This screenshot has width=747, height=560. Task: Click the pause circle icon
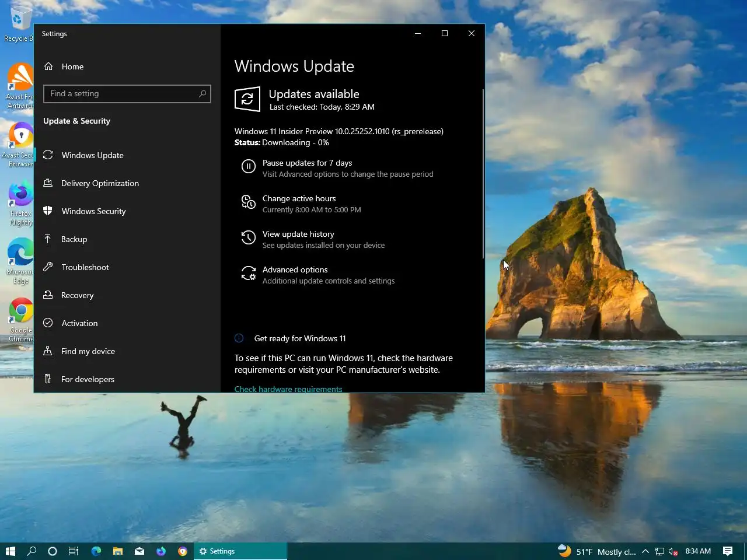tap(249, 167)
